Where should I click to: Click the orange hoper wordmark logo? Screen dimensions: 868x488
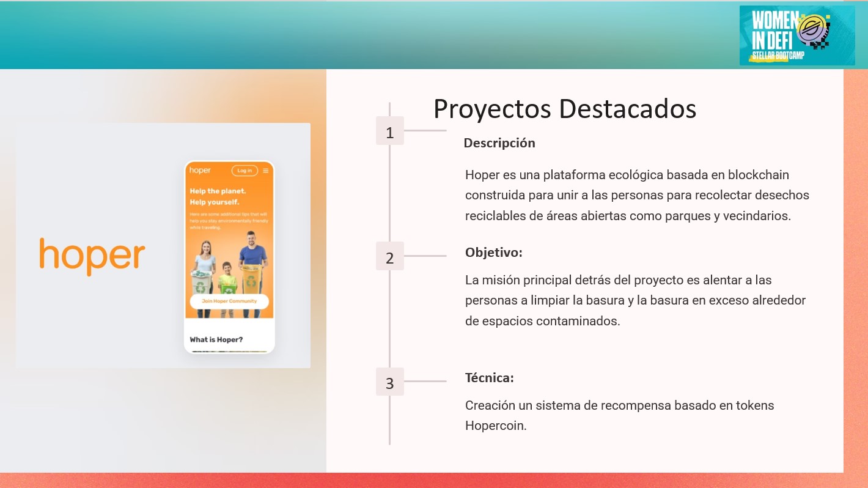click(92, 256)
